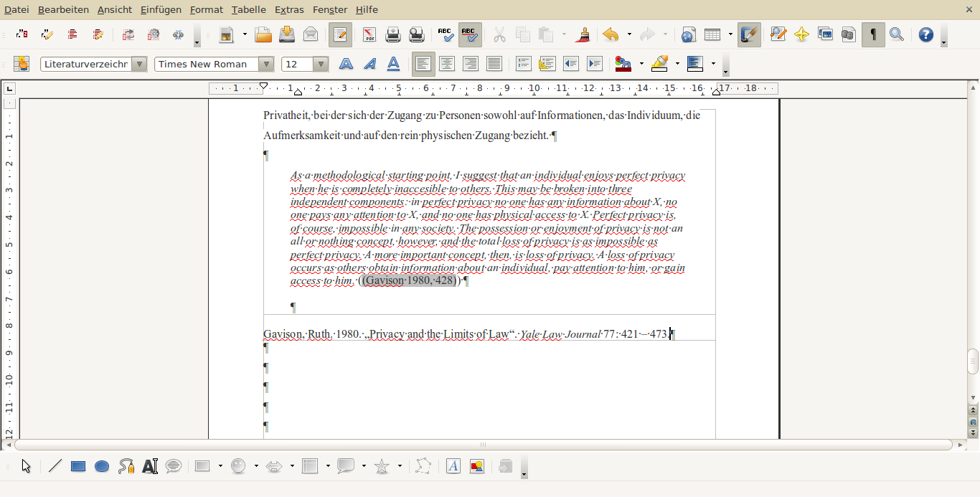Open the Tabelle menu

click(249, 9)
